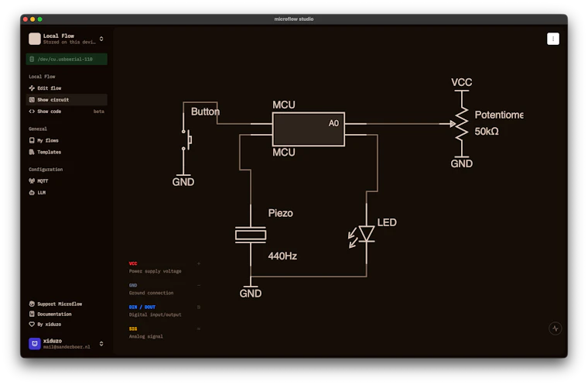
Task: Click the LLM robot icon
Action: click(x=32, y=192)
